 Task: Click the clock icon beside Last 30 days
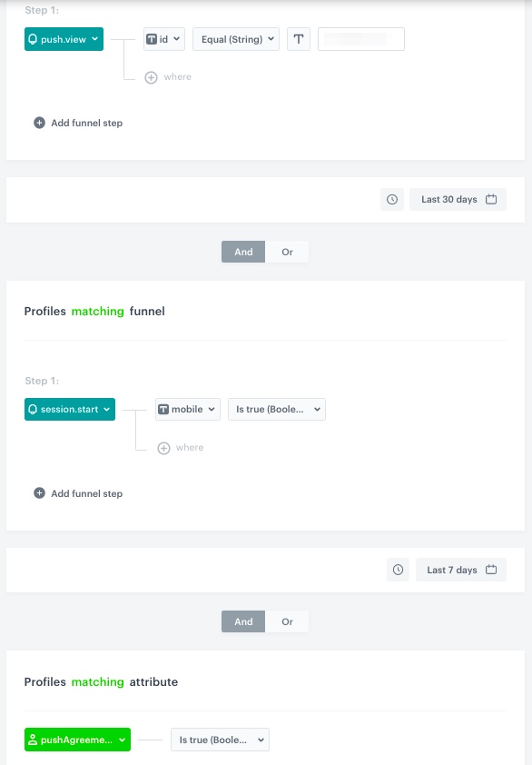(x=392, y=199)
